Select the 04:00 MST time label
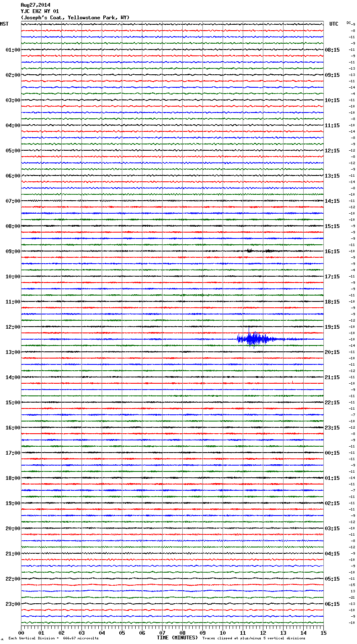 (x=13, y=126)
